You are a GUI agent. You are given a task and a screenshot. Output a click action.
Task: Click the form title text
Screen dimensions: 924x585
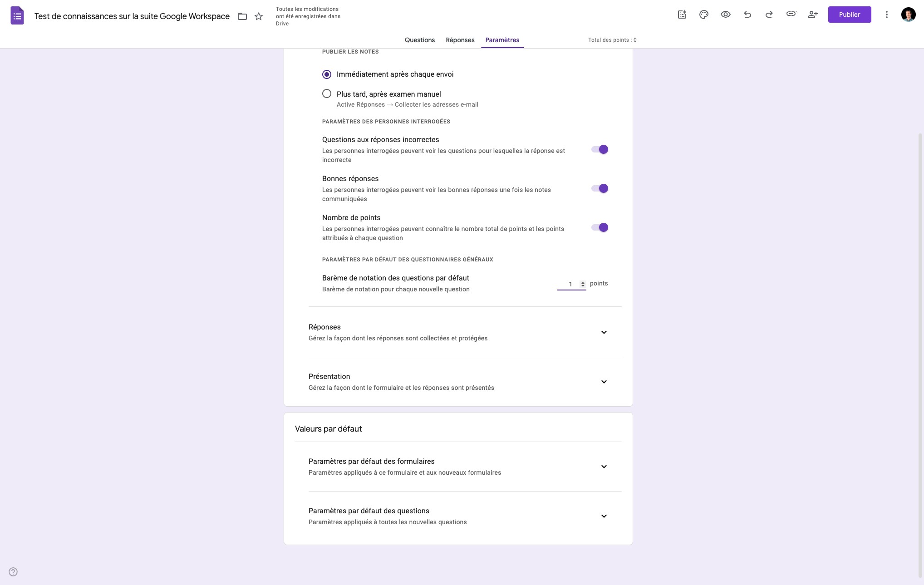132,16
